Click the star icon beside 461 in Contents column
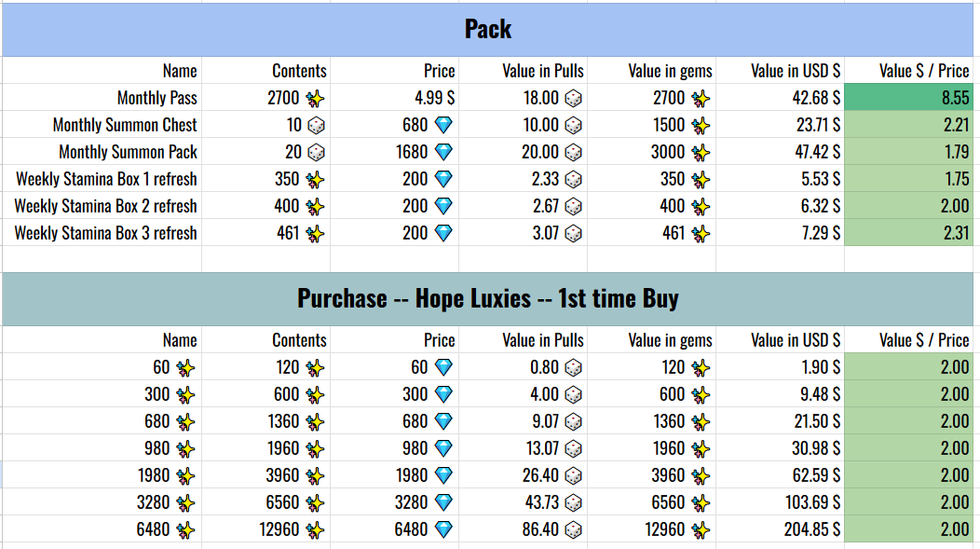This screenshot has height=549, width=980. pos(316,233)
